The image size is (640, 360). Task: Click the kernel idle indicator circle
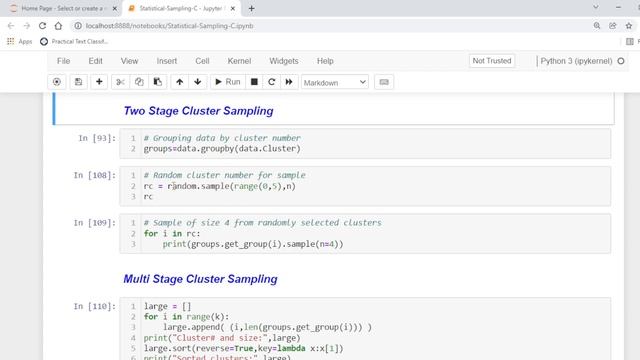tap(621, 61)
